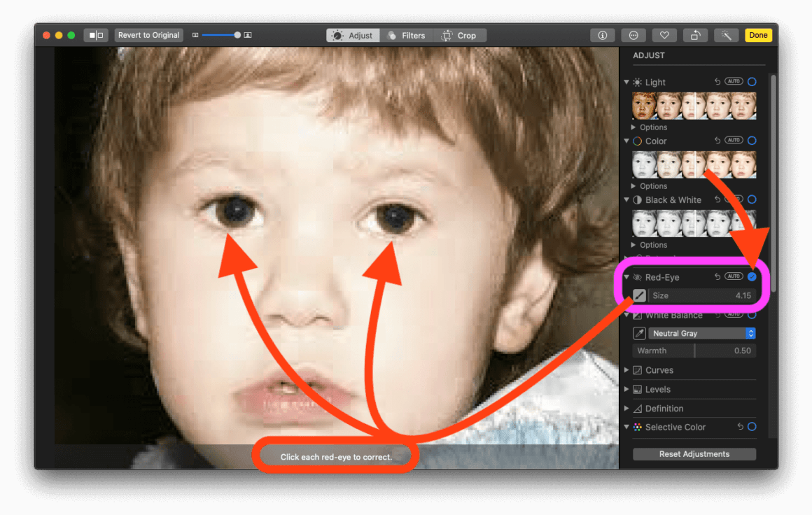
Task: Pick the White Balance eyedropper tool
Action: click(639, 333)
